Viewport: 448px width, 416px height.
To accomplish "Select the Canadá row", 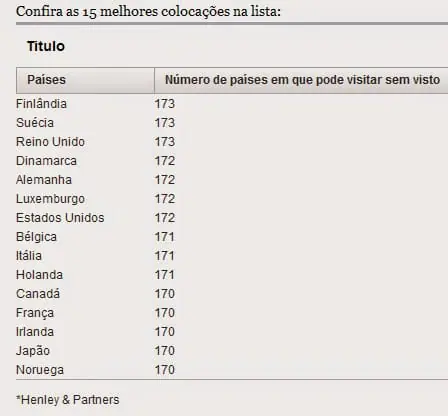I will [232, 294].
